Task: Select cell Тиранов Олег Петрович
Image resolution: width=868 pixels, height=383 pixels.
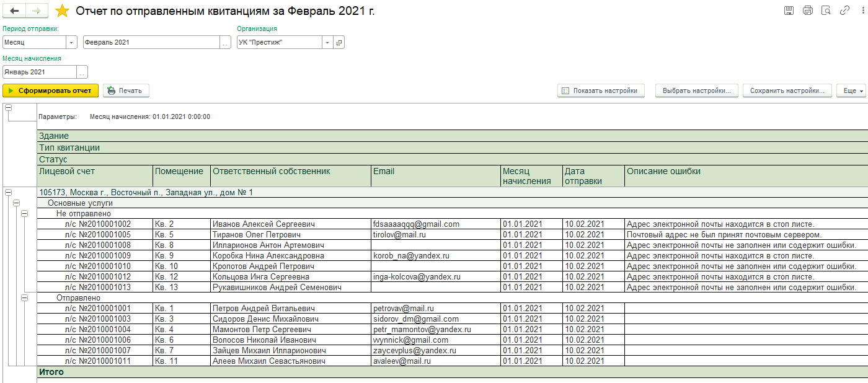Action: [291, 234]
